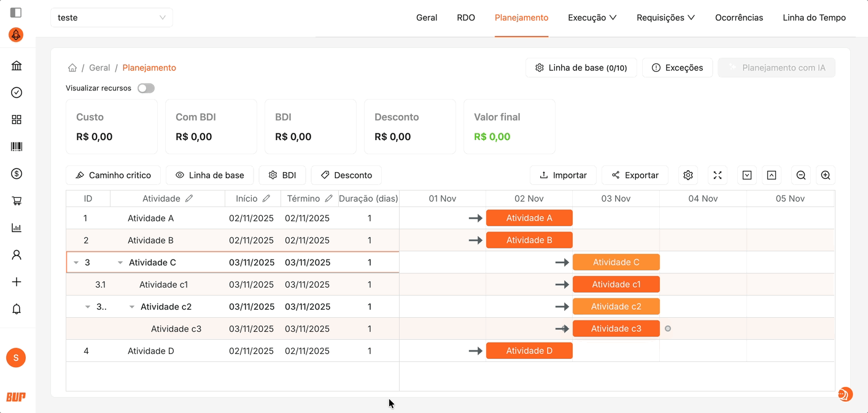The height and width of the screenshot is (413, 868).
Task: Switch to the RDO tab
Action: pyautogui.click(x=466, y=18)
